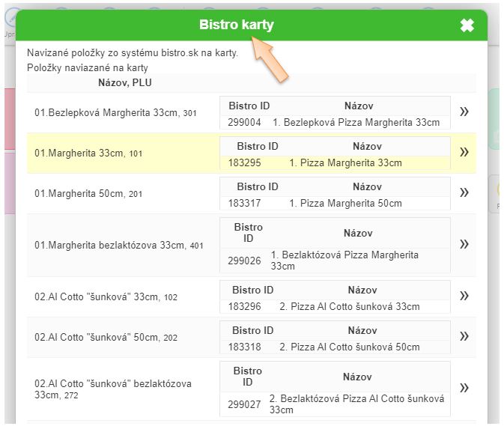Expand Margherita bezlaktózova 33cm with double-arrow
Screen dimensions: 504x432
click(464, 244)
